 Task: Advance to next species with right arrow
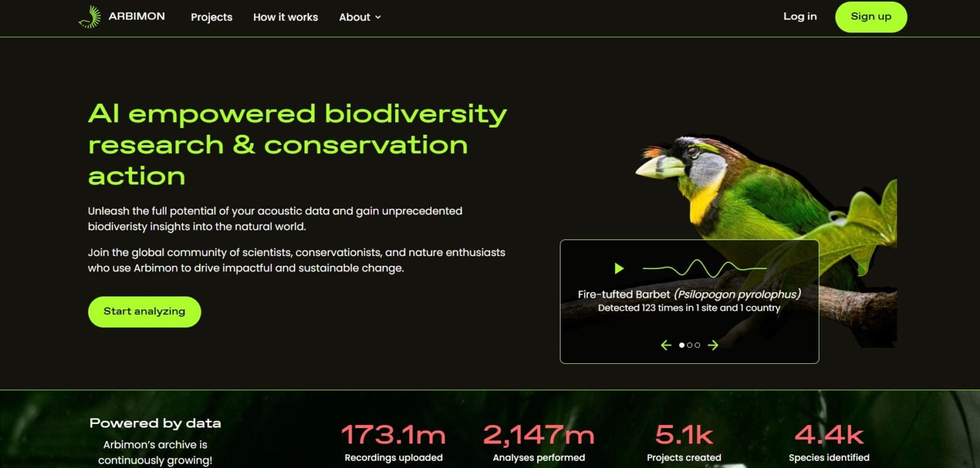(713, 345)
